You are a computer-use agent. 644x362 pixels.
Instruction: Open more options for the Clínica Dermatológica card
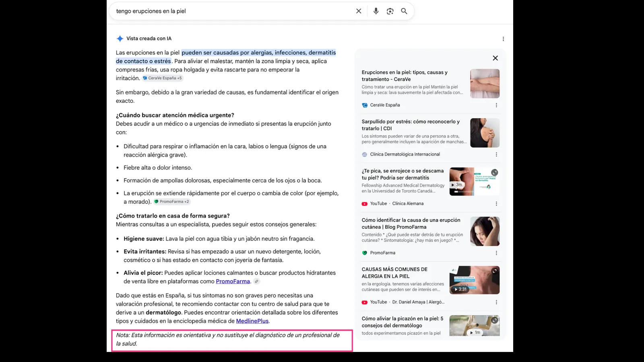[496, 154]
